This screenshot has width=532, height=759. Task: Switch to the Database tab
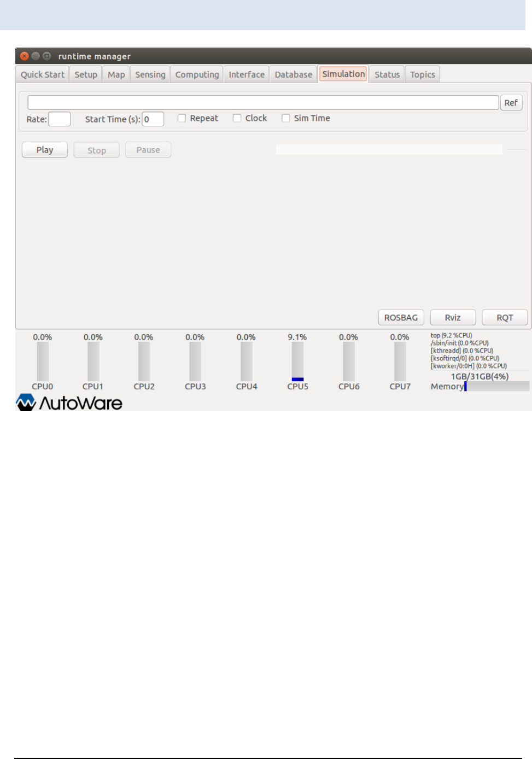[x=293, y=74]
